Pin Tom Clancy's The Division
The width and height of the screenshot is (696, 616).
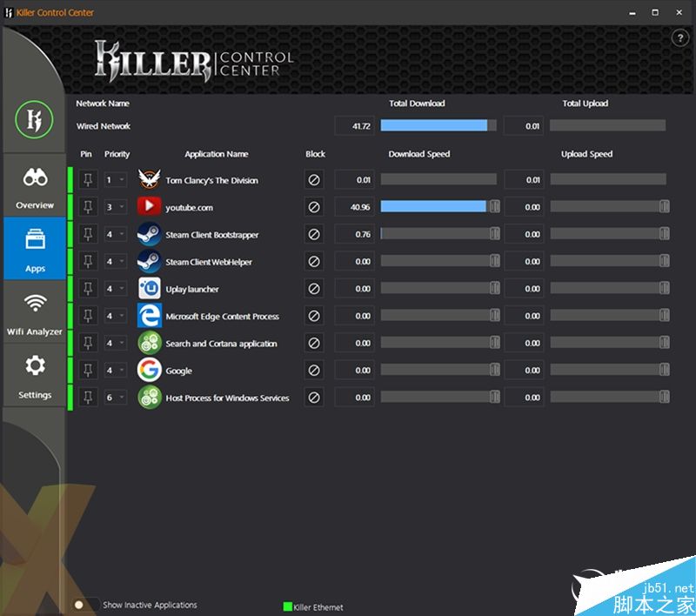88,180
